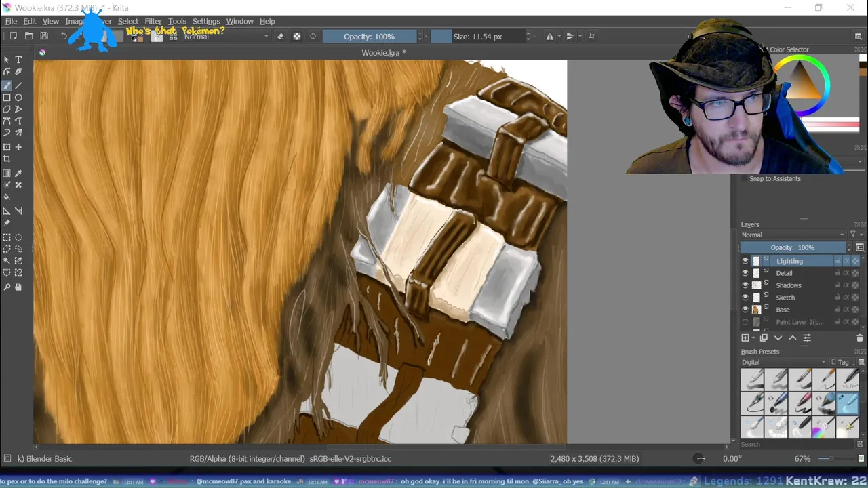Switch to the Wookie.kra document tab

click(384, 53)
